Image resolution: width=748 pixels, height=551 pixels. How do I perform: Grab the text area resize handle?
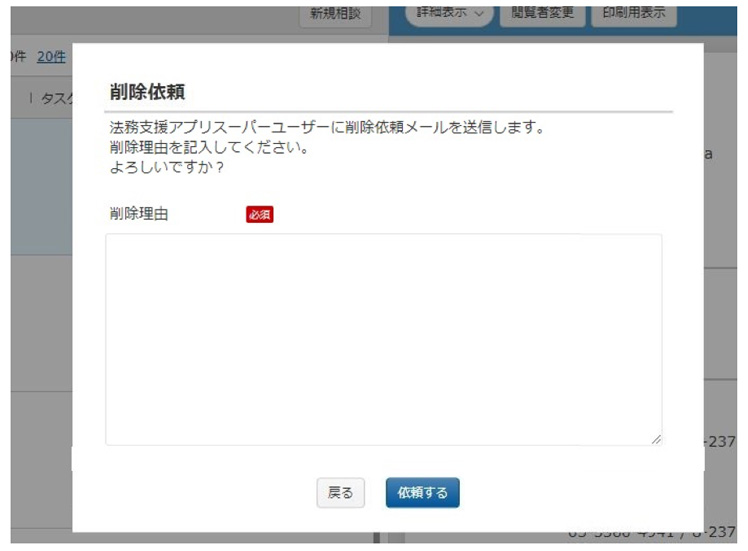pyautogui.click(x=656, y=439)
